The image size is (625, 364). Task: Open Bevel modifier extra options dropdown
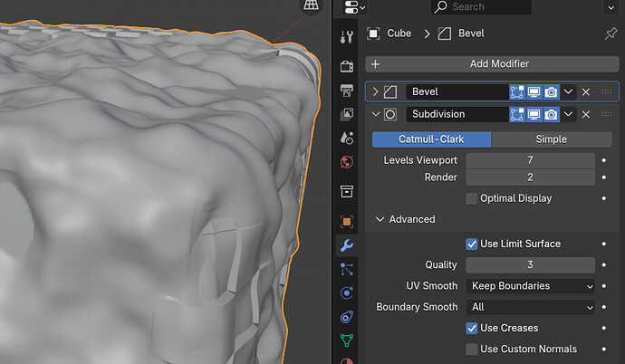pos(568,92)
